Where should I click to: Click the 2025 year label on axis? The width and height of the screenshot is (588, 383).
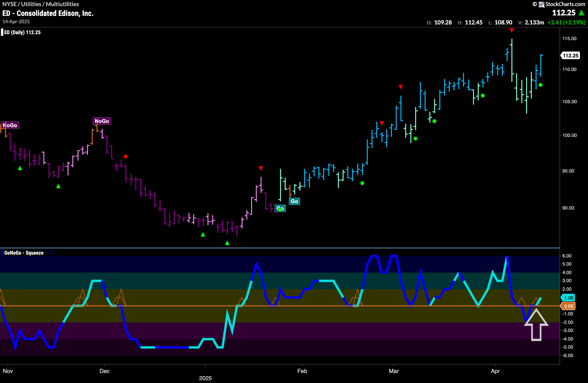coord(205,378)
